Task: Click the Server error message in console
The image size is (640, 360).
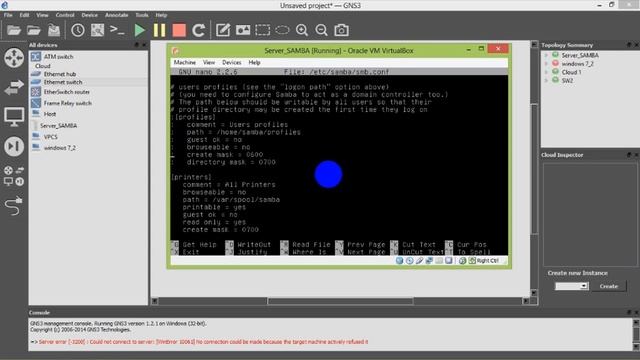Action: (203, 342)
